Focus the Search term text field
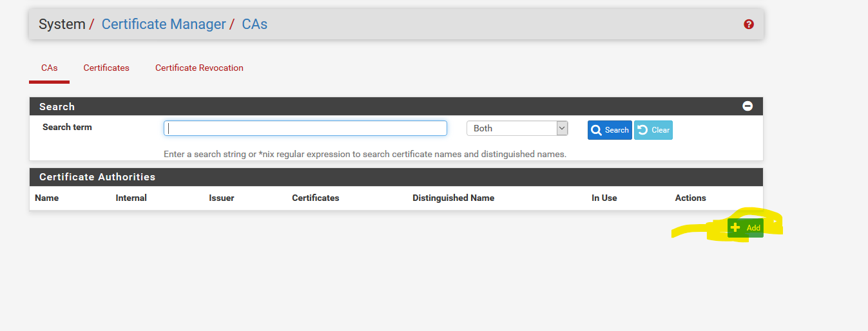 305,128
